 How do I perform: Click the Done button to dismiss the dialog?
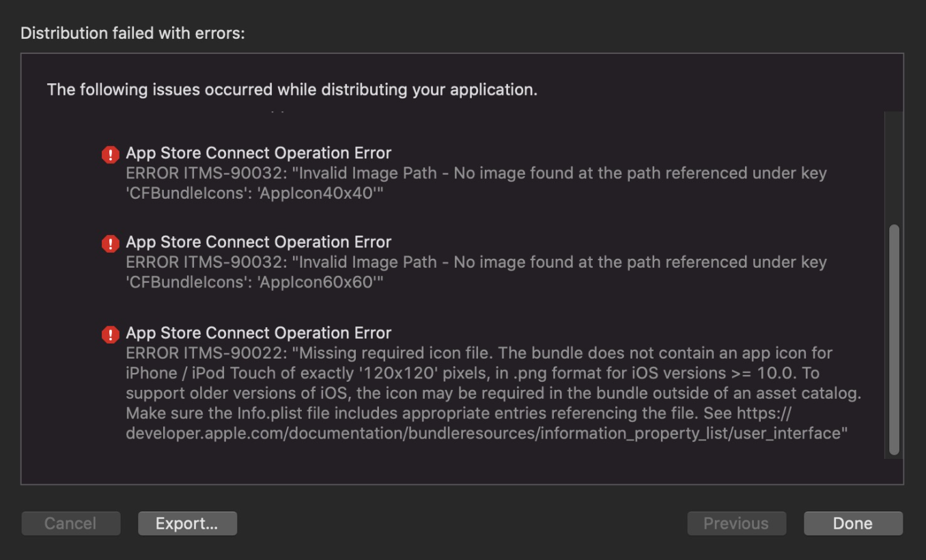tap(853, 523)
